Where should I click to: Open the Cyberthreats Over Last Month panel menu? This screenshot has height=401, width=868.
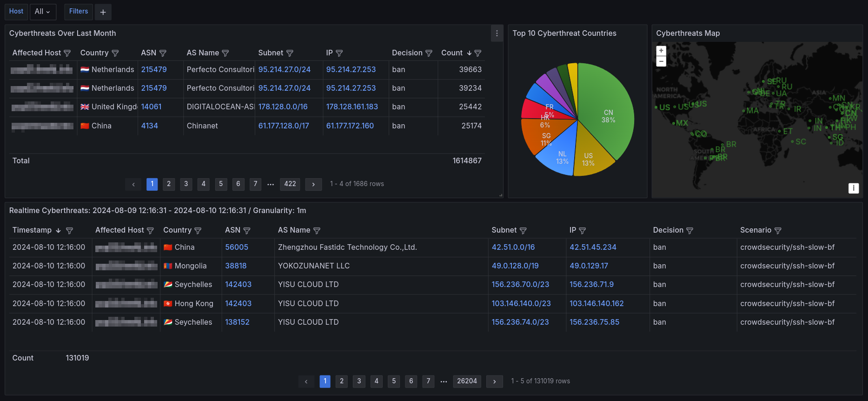click(497, 33)
